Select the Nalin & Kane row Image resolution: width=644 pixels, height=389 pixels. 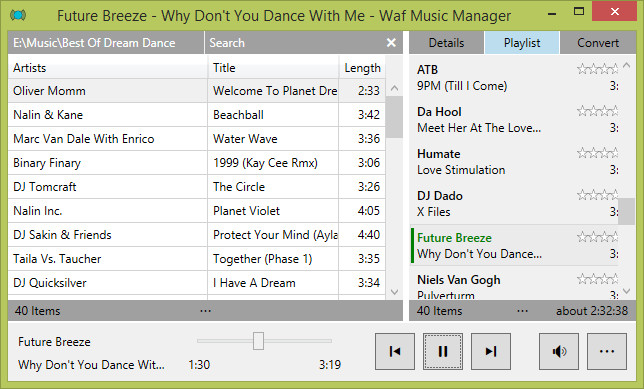[x=197, y=115]
